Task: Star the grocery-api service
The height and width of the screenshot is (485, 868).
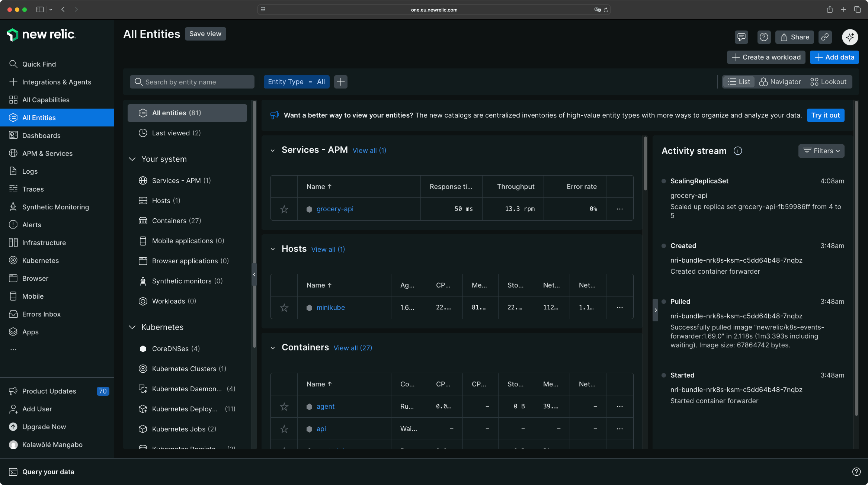Action: [284, 209]
